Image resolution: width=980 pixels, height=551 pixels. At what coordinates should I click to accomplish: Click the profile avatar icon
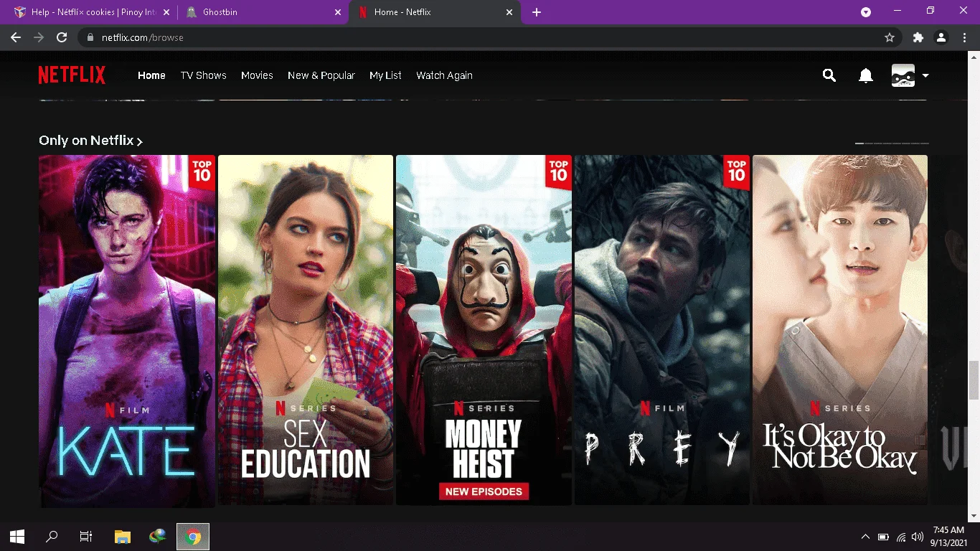[x=903, y=75]
